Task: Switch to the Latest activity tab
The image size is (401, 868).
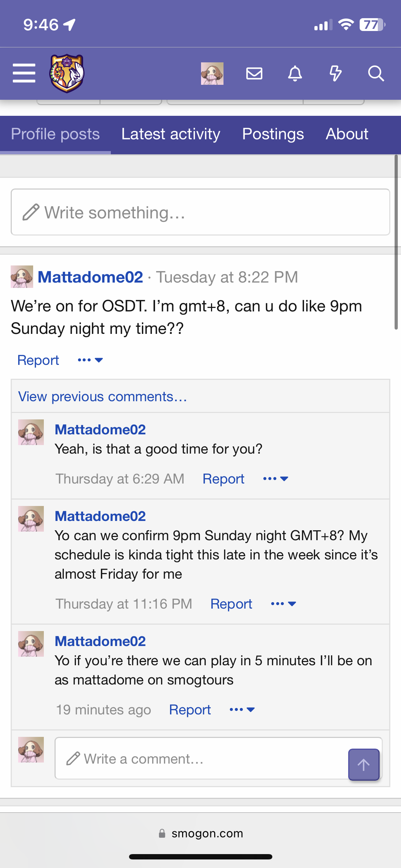Action: pyautogui.click(x=171, y=134)
